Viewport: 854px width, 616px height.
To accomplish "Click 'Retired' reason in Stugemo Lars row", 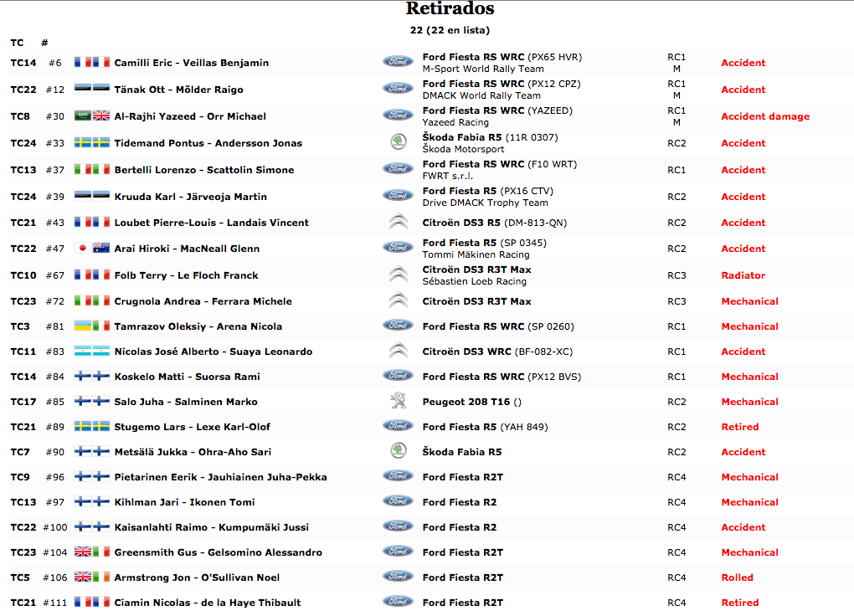I will point(739,427).
